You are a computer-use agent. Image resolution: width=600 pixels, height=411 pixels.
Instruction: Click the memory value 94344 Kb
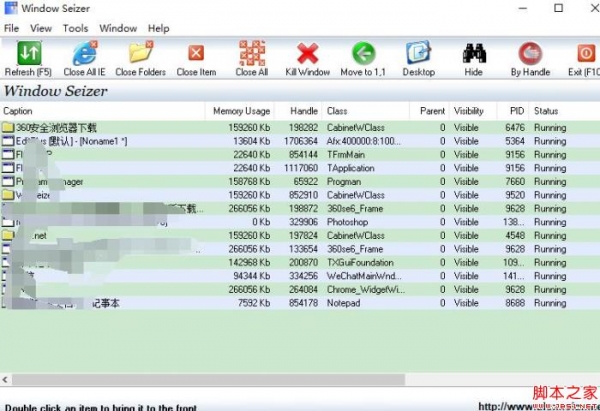pyautogui.click(x=251, y=276)
